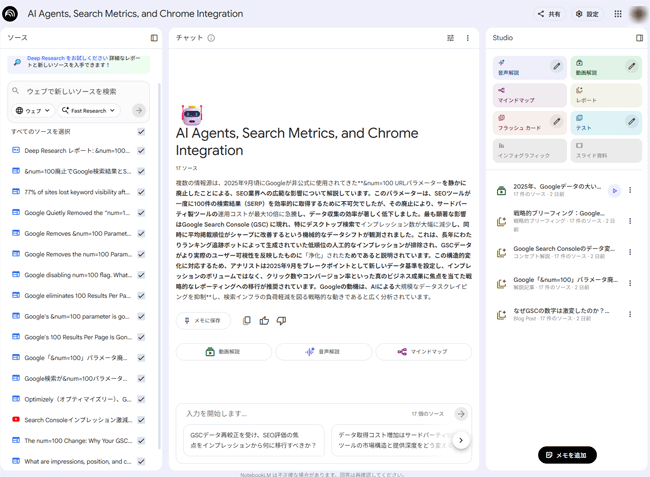
Task: Open chat settings tune icon in チャット header
Action: click(x=450, y=38)
